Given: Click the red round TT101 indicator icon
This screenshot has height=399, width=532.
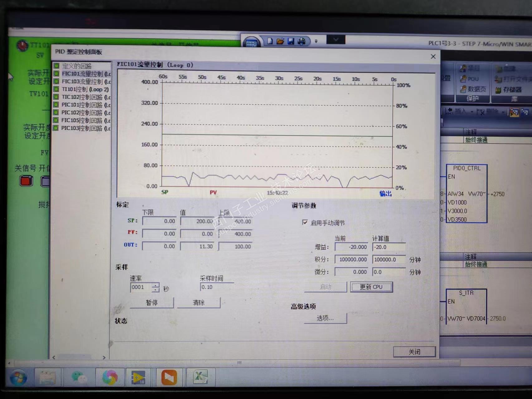Looking at the screenshot, I should tap(22, 46).
